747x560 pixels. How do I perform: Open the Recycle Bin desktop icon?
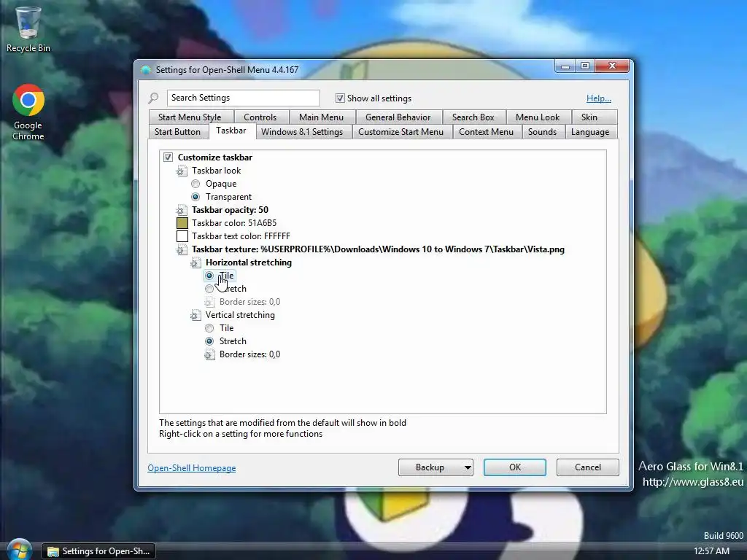28,28
